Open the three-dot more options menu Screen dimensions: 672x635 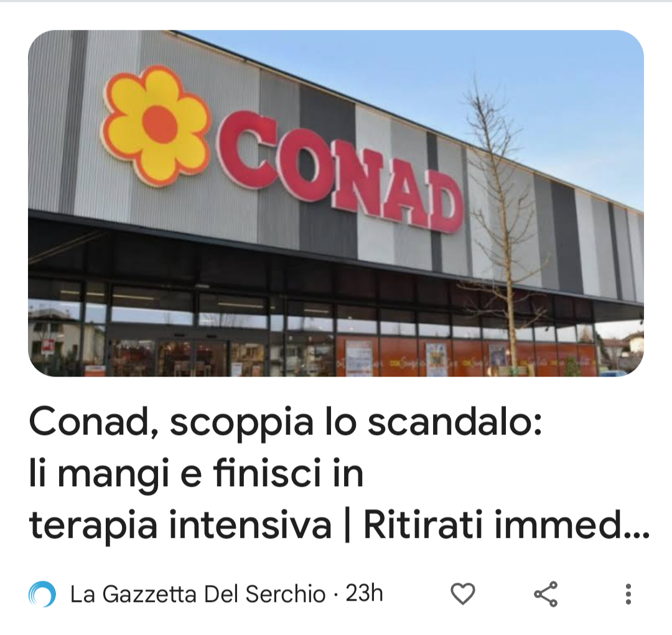(628, 594)
